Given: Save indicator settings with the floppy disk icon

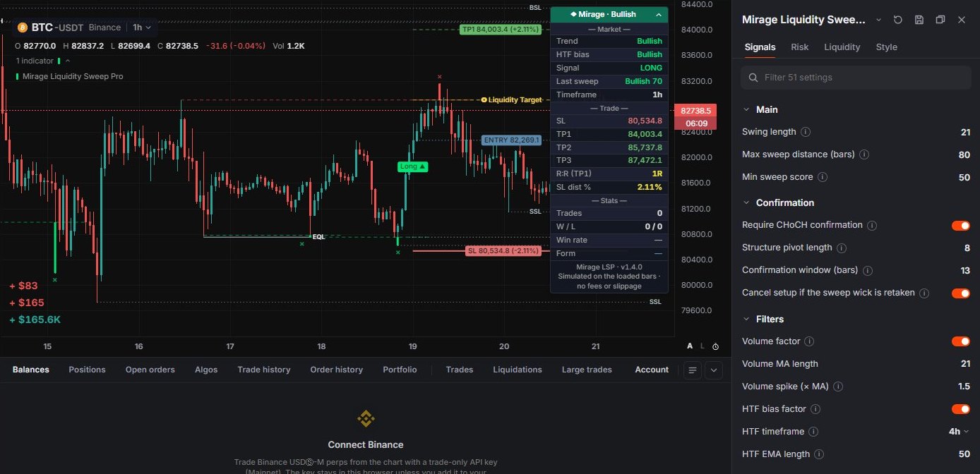Looking at the screenshot, I should pos(919,20).
